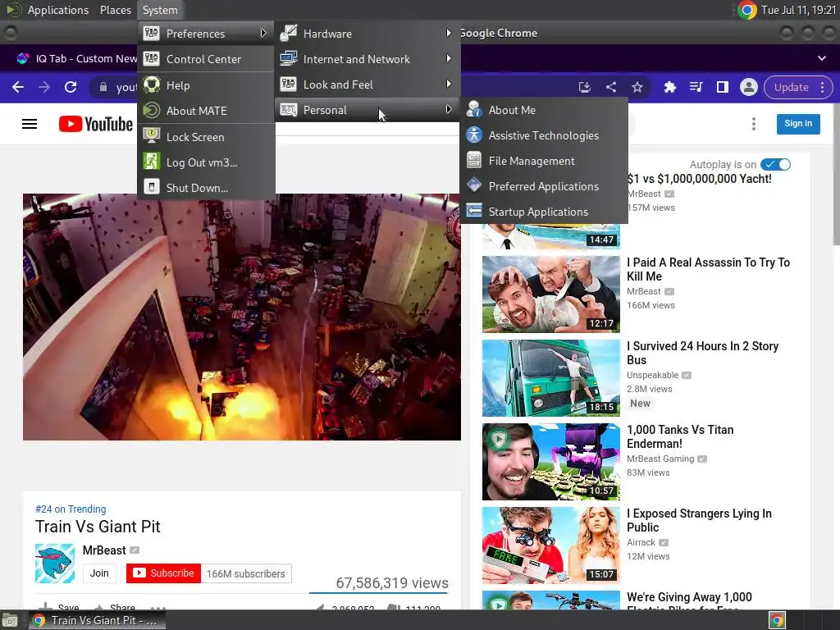Click the System menu in the panel
Screen dimensions: 840x630
click(160, 10)
